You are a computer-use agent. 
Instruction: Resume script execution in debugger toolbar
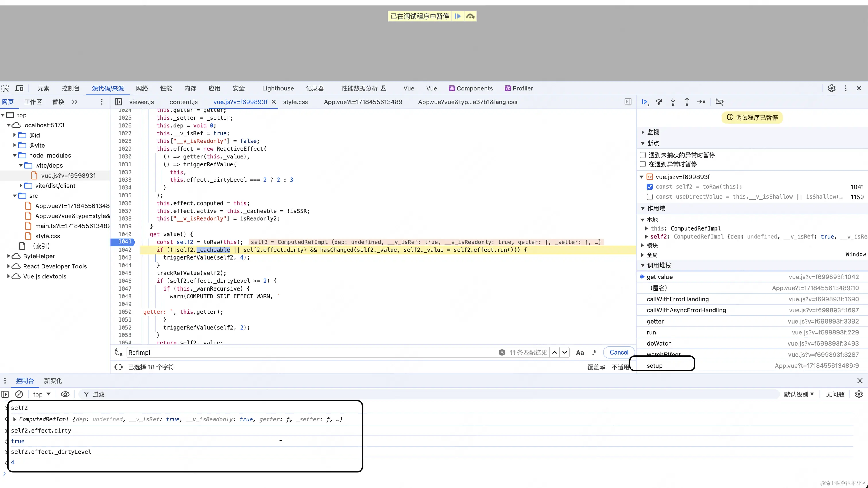point(645,102)
